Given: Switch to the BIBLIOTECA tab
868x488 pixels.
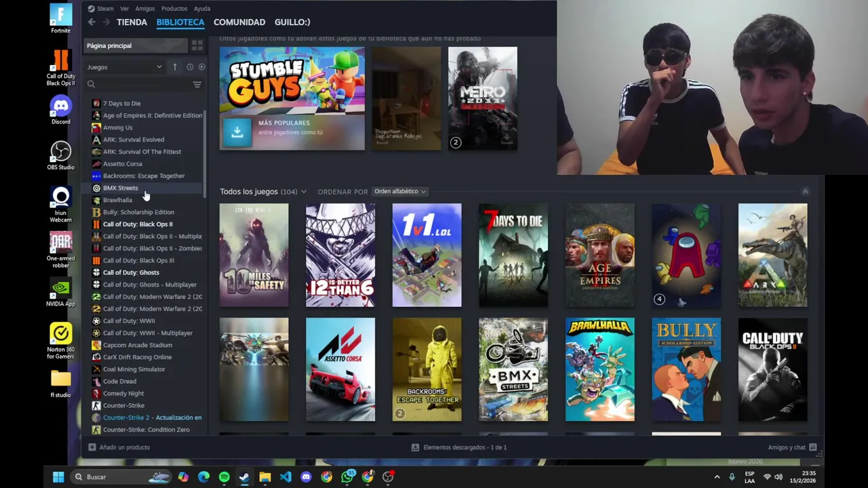Looking at the screenshot, I should (180, 22).
